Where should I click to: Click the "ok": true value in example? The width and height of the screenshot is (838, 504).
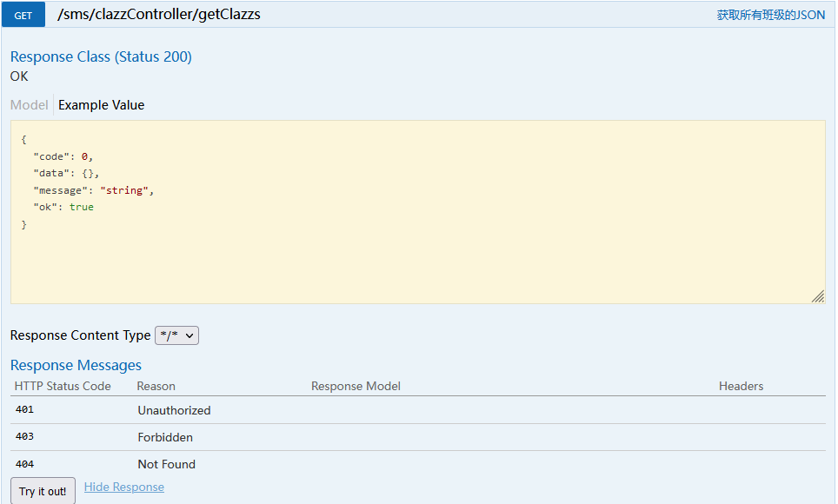pyautogui.click(x=82, y=207)
